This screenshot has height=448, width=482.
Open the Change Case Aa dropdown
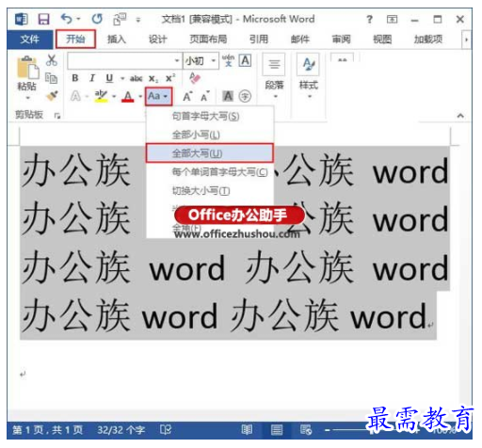tap(158, 96)
